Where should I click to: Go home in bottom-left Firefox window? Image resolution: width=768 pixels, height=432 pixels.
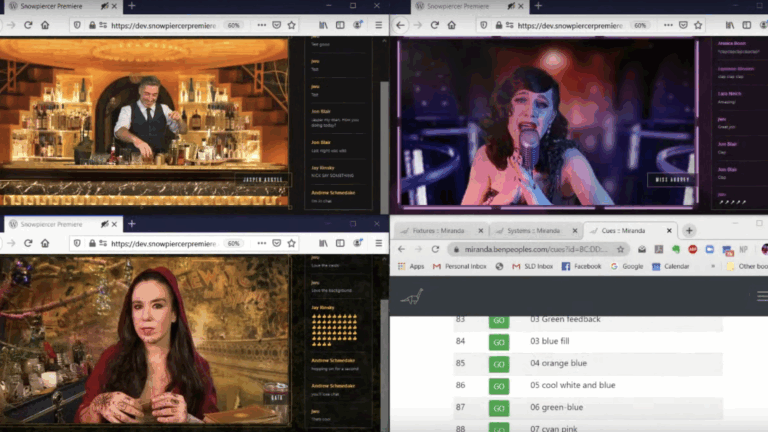(45, 243)
